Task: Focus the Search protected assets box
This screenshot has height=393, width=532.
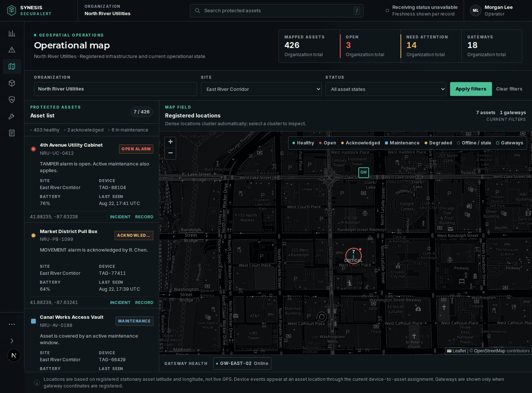Action: coord(277,11)
